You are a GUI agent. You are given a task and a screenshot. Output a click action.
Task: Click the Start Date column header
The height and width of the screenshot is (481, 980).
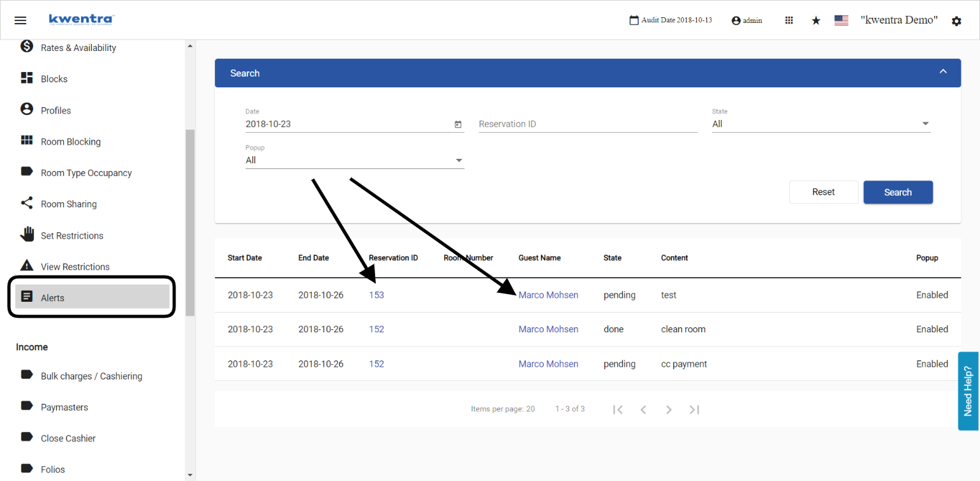[245, 258]
